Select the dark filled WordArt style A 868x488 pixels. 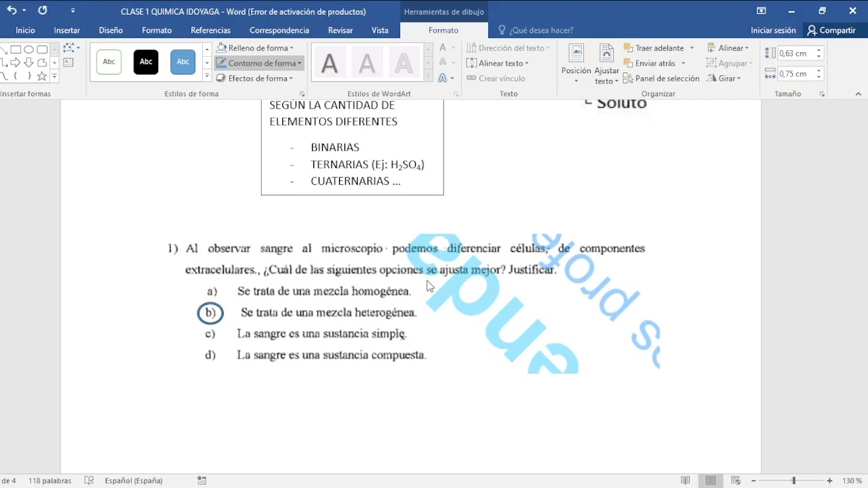pos(330,63)
